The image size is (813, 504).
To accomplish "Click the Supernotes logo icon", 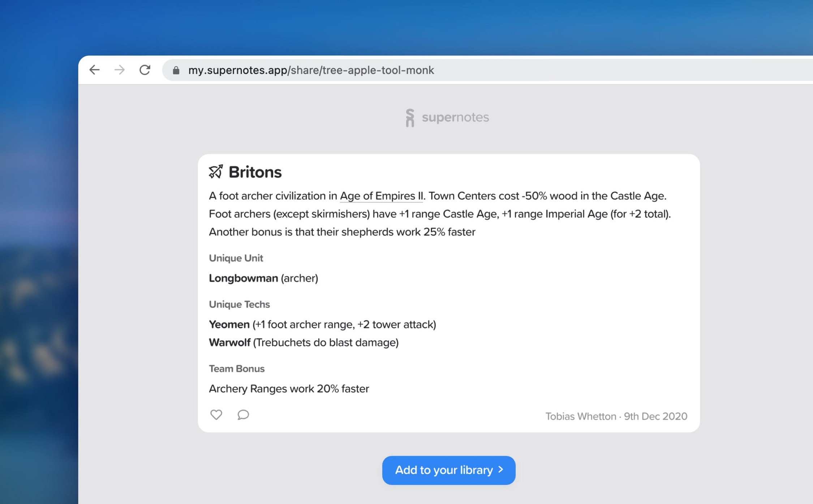I will coord(409,118).
